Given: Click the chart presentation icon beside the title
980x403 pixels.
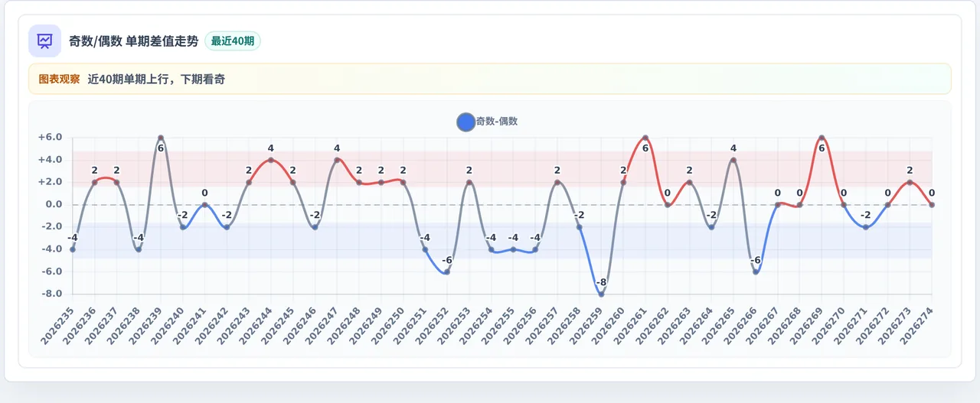Looking at the screenshot, I should (x=44, y=41).
